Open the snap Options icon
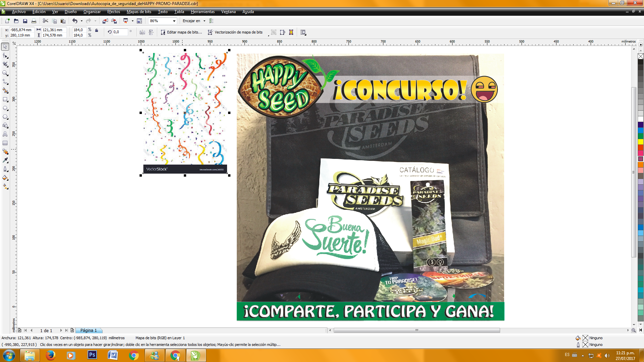The height and width of the screenshot is (362, 644). tap(211, 21)
